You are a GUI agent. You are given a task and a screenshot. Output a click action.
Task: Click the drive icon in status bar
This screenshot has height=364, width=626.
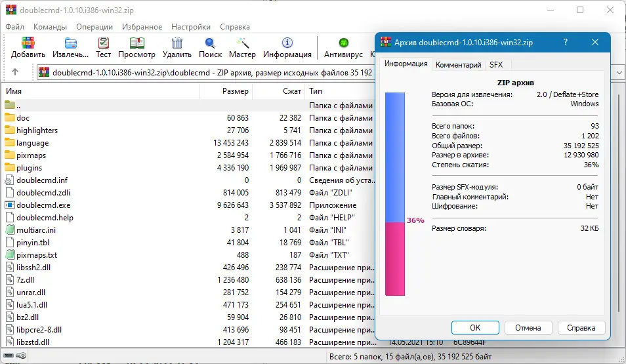click(9, 355)
